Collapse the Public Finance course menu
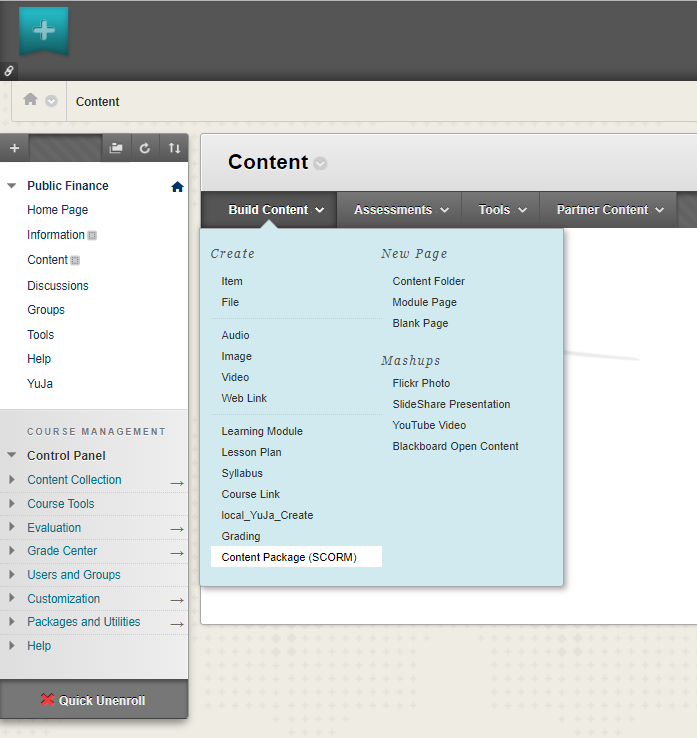 coord(12,185)
